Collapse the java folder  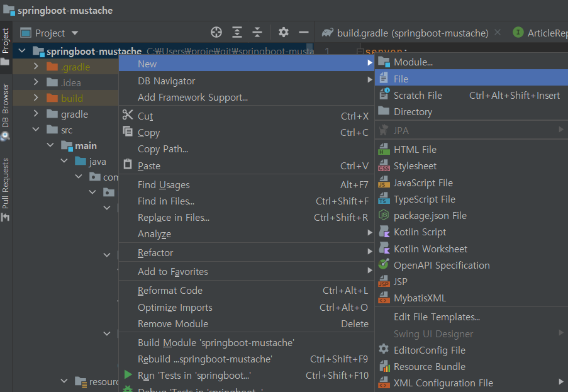[x=64, y=161]
